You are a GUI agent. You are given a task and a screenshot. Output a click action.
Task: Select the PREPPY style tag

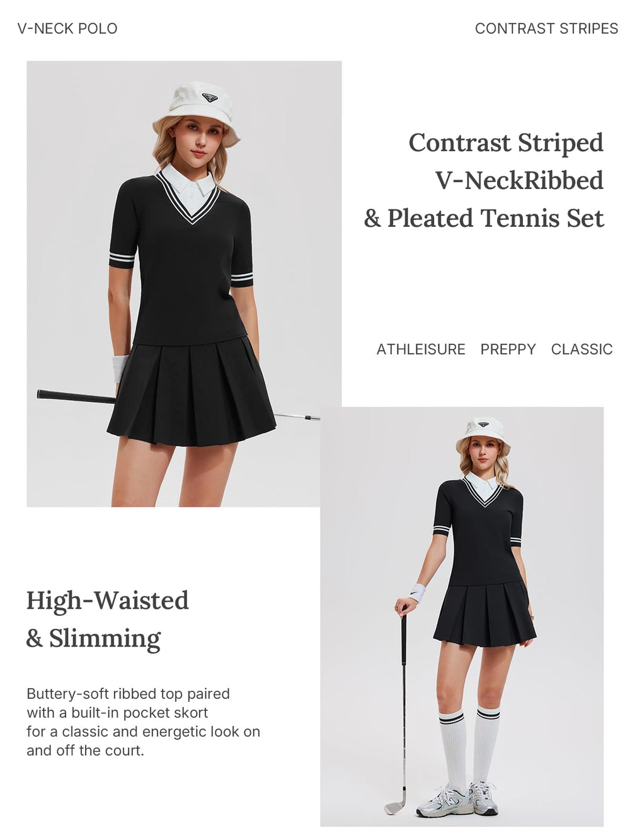point(508,349)
